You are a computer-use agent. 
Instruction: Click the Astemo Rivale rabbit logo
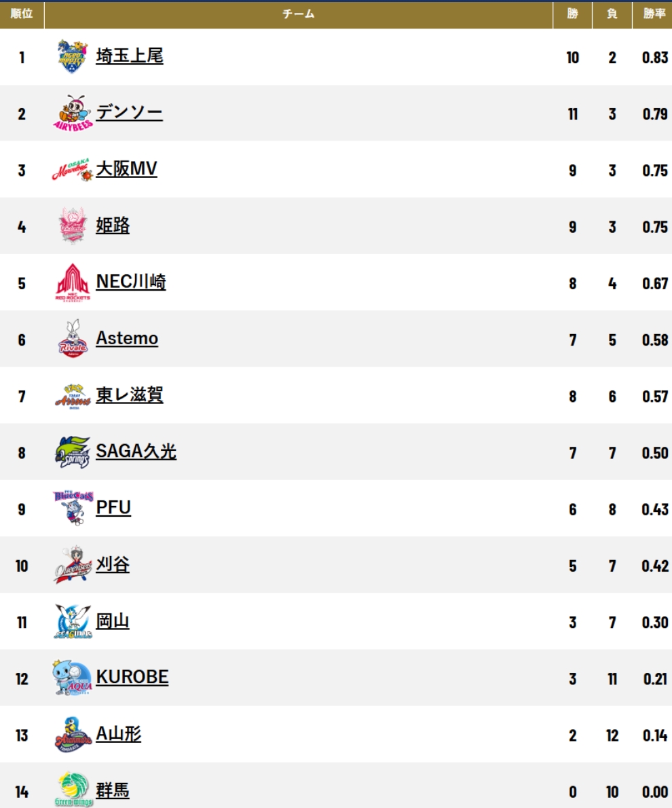click(73, 339)
